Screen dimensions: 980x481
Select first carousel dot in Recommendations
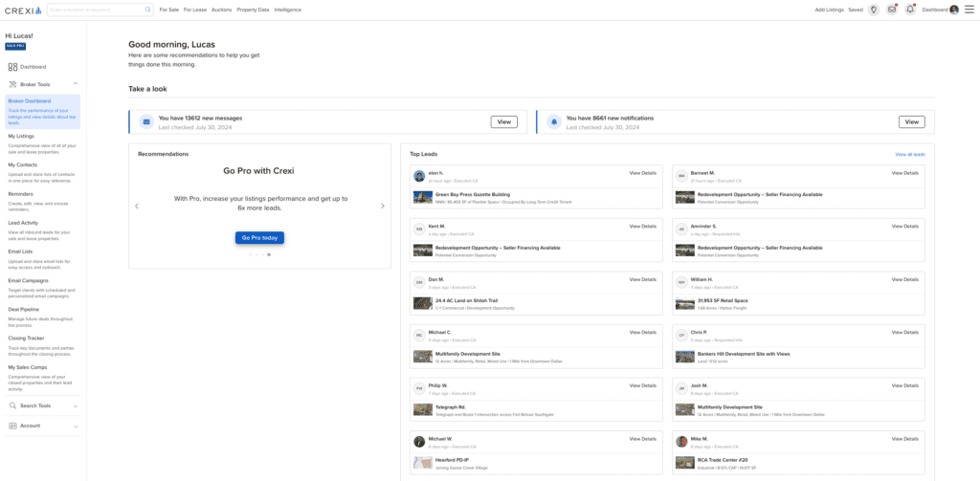coord(251,255)
